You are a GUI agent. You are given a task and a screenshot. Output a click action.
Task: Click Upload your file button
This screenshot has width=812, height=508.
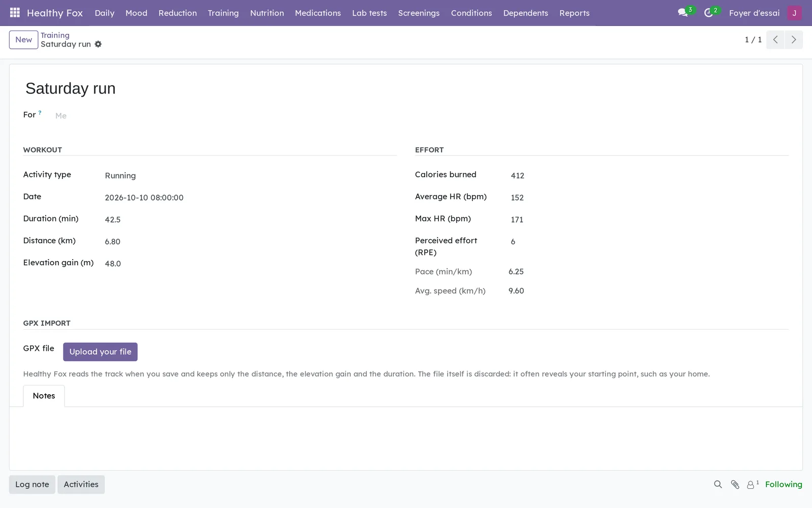click(x=100, y=352)
